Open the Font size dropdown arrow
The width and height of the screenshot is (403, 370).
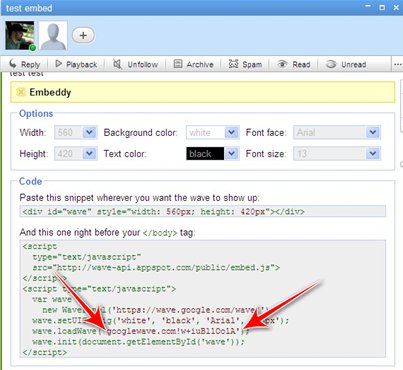373,154
